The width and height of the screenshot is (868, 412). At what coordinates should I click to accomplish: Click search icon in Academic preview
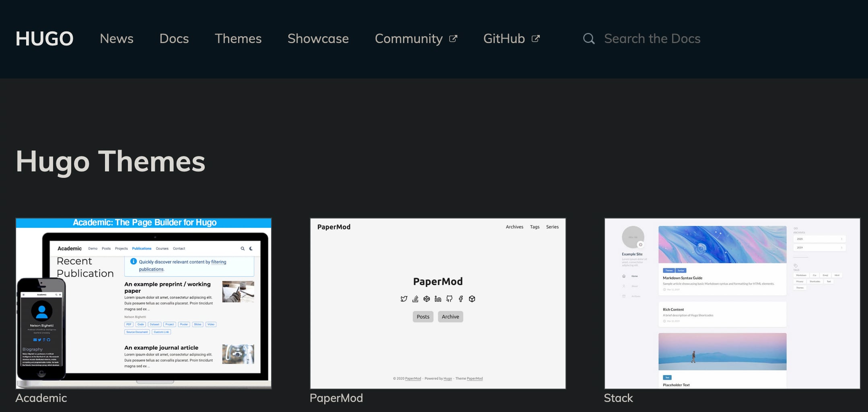click(x=243, y=249)
